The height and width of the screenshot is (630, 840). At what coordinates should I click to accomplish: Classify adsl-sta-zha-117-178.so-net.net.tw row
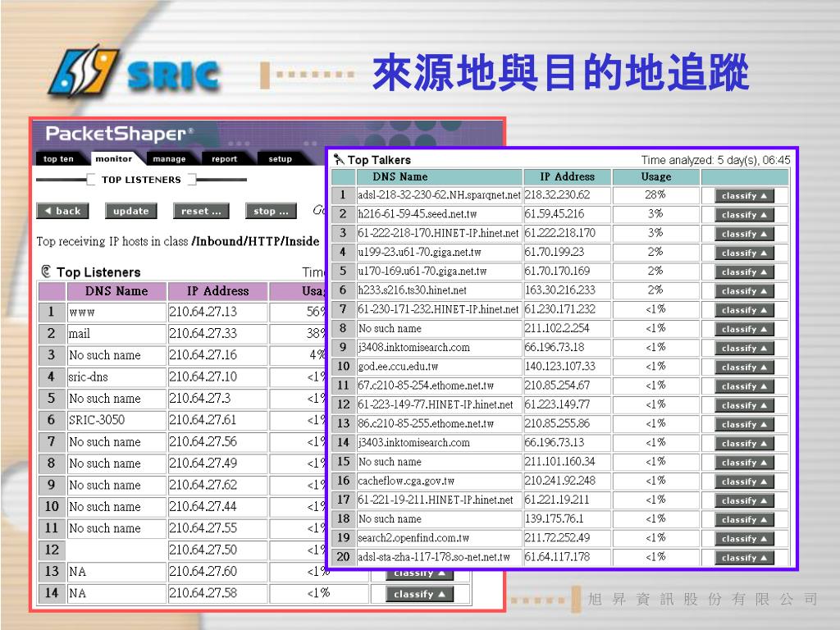744,558
